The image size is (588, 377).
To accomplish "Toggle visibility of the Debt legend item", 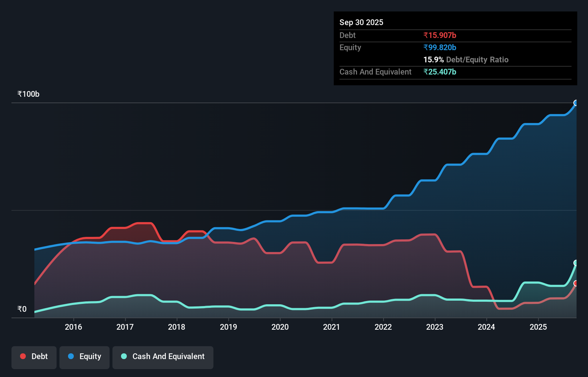I will [x=34, y=356].
